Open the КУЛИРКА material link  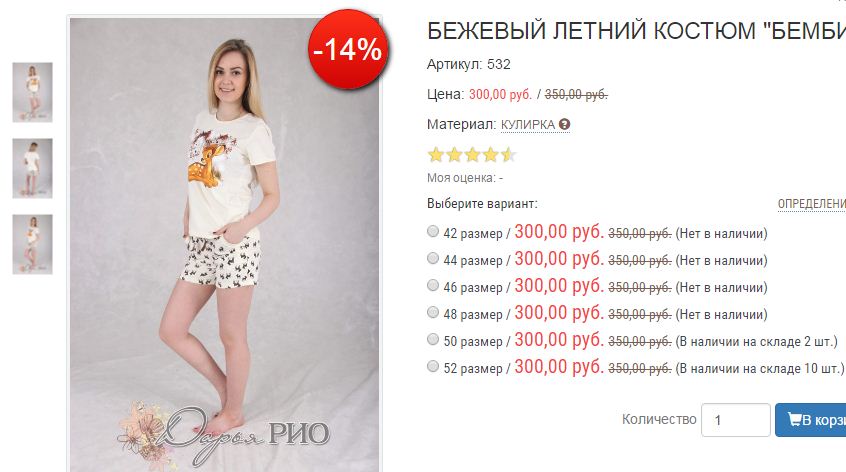tap(528, 125)
